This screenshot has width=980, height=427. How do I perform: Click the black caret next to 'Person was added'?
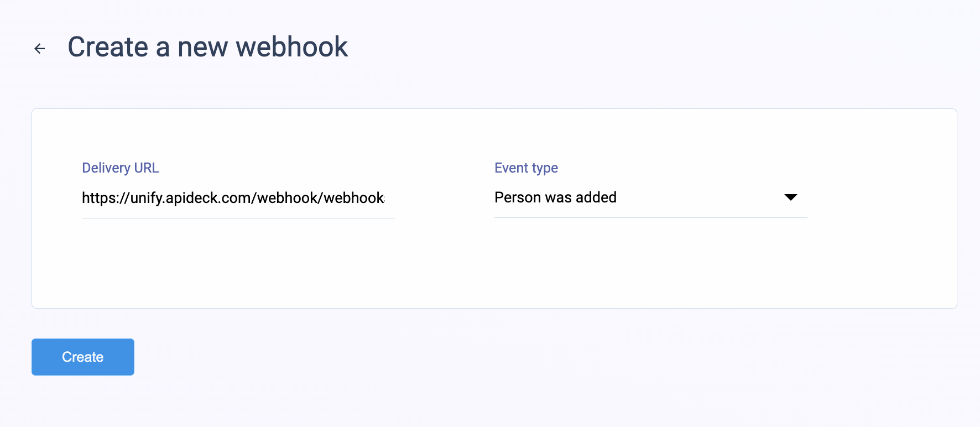click(x=791, y=197)
